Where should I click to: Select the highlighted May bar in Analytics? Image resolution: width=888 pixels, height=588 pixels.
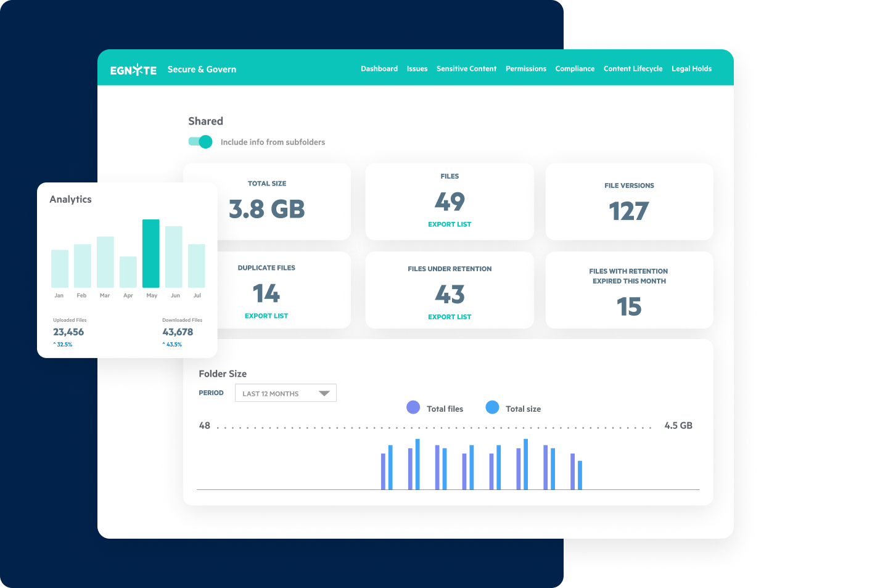pyautogui.click(x=151, y=254)
